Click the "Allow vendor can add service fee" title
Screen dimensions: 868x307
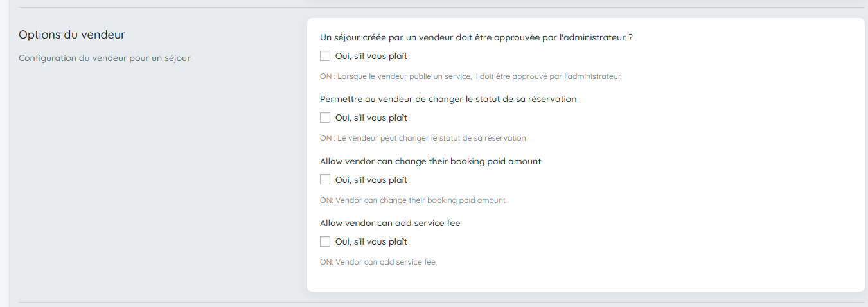coord(390,223)
